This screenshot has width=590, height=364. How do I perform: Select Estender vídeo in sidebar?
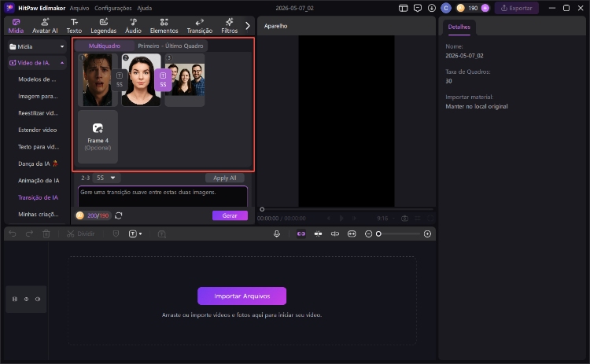click(38, 130)
